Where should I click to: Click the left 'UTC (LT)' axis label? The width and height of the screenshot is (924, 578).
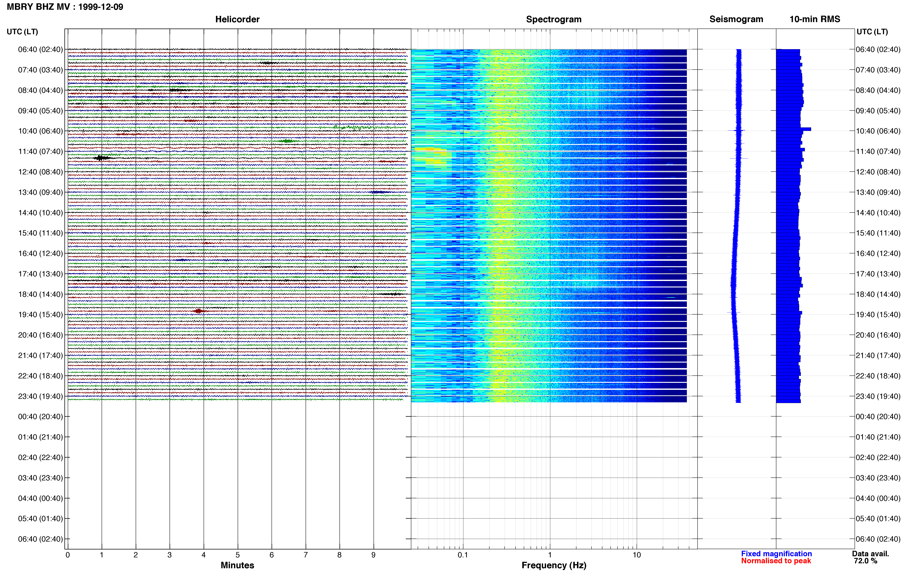click(x=22, y=32)
